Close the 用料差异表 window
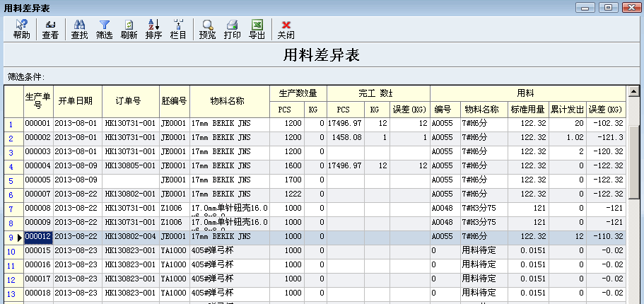The width and height of the screenshot is (644, 304). pyautogui.click(x=632, y=7)
